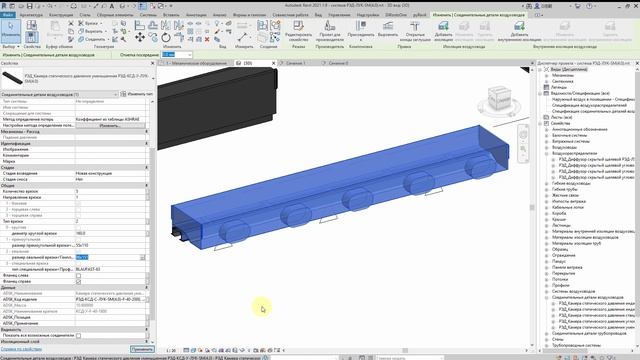This screenshot has width=640, height=360.
Task: Toggle Фланец слева checkbox
Action: (78, 276)
